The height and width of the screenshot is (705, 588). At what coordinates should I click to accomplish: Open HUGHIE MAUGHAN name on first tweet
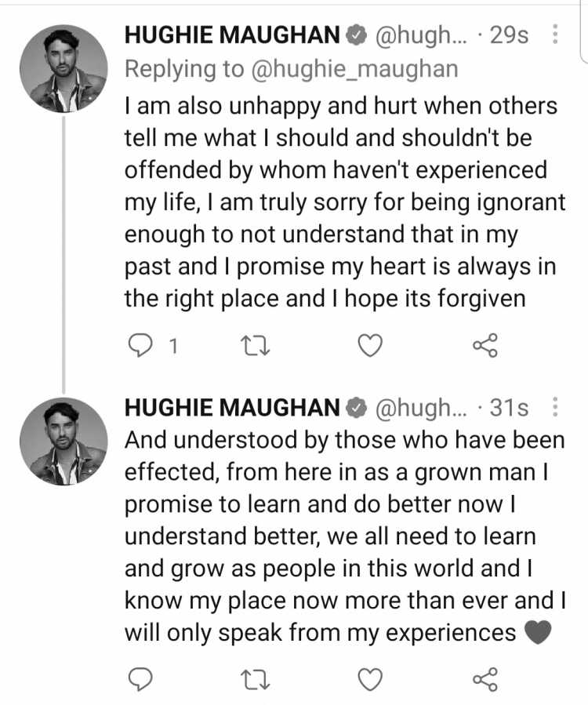(x=232, y=35)
